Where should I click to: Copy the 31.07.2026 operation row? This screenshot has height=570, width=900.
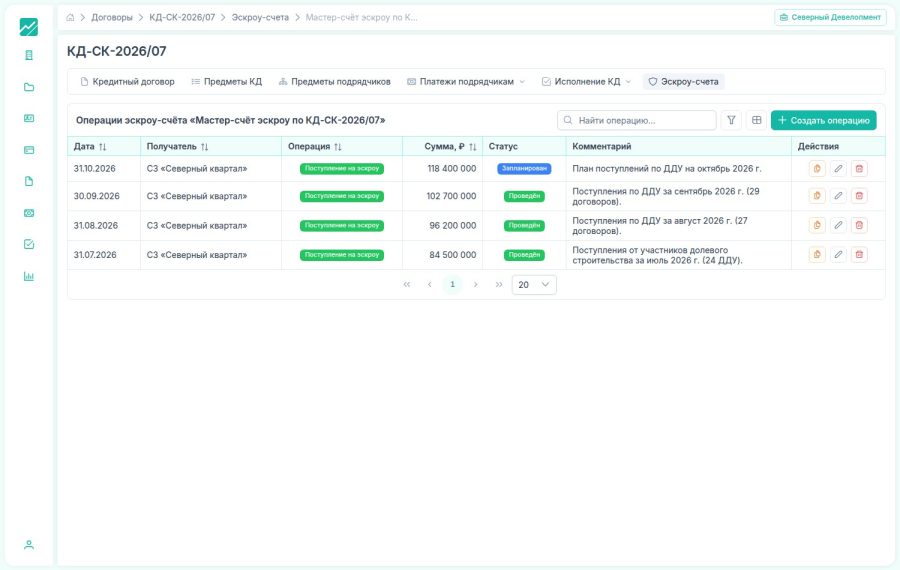[x=817, y=254]
